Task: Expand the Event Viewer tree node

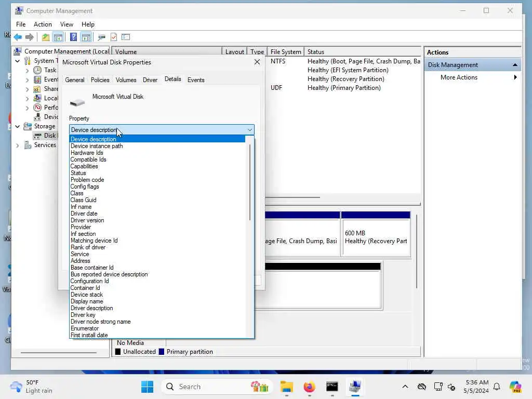Action: point(27,79)
